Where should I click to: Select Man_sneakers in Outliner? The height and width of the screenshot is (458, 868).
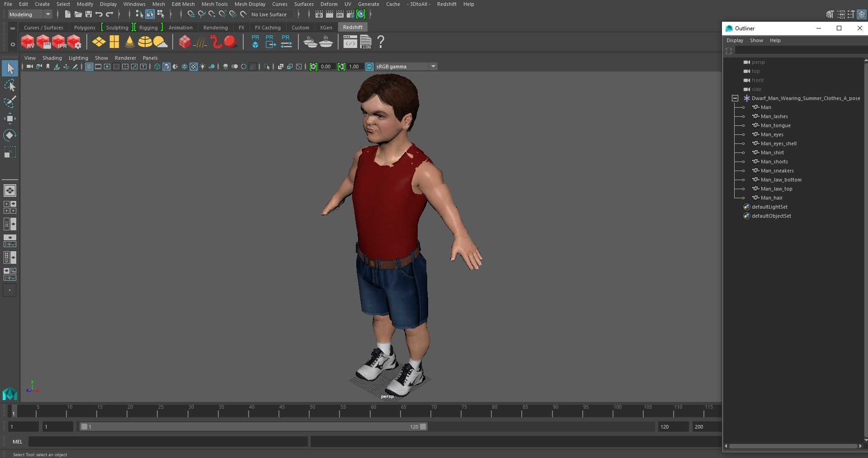click(777, 171)
